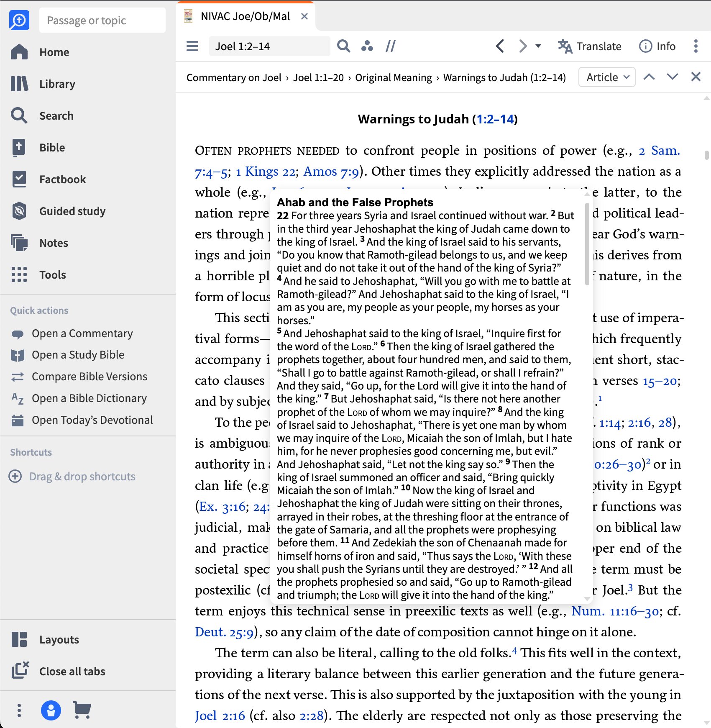The width and height of the screenshot is (711, 728).
Task: Open the navigation history dropdown arrow
Action: (538, 46)
